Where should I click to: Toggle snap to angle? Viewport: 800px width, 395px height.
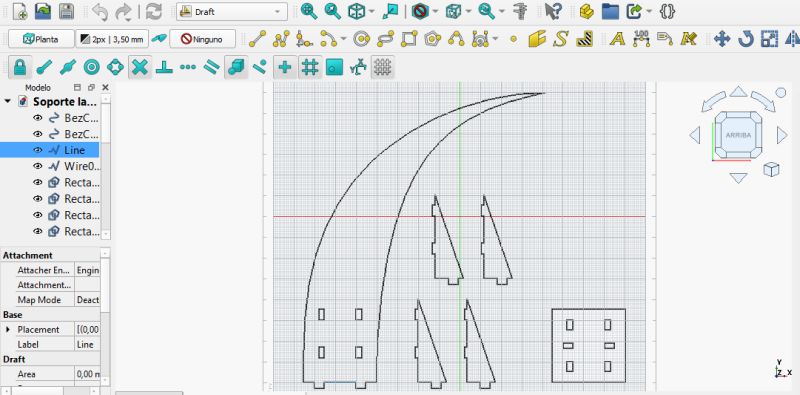pos(115,67)
